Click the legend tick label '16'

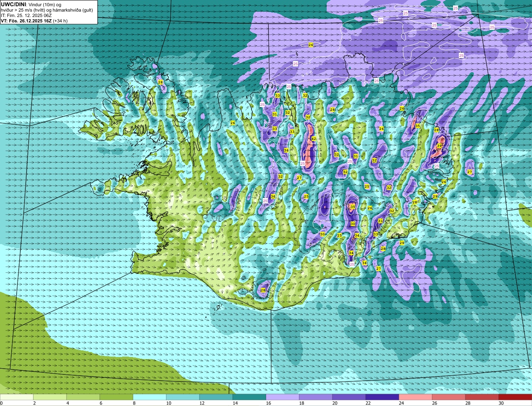pos(268,403)
